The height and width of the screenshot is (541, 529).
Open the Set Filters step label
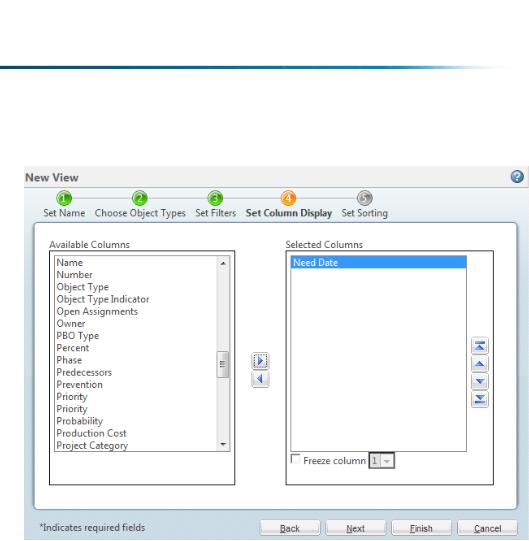(x=216, y=213)
